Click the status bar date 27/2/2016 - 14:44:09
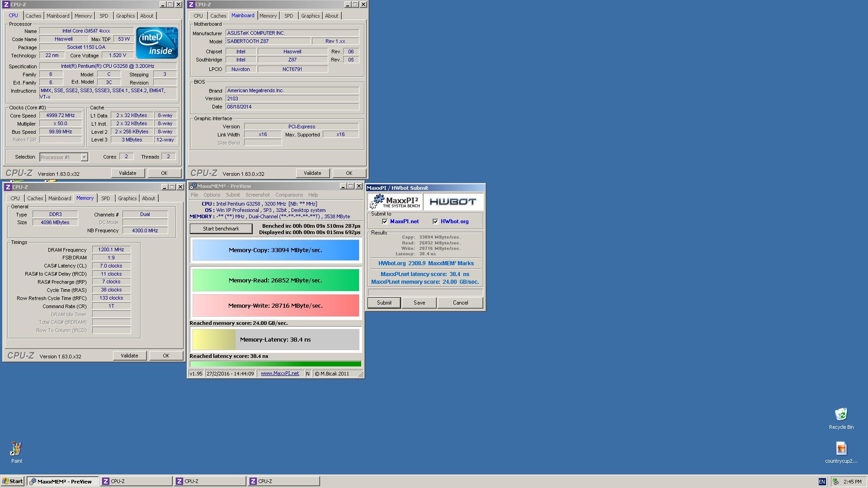The image size is (868, 488). (231, 374)
